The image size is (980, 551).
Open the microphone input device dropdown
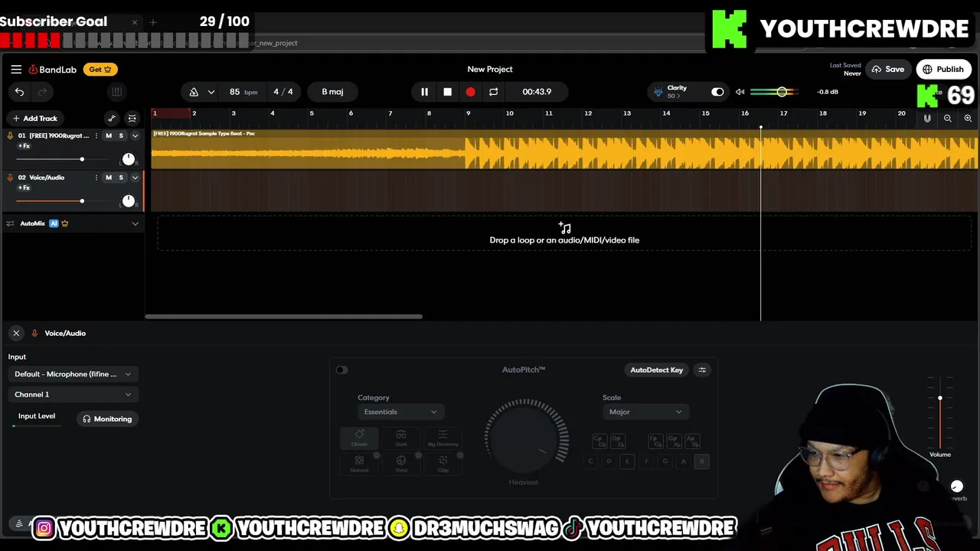pos(73,374)
